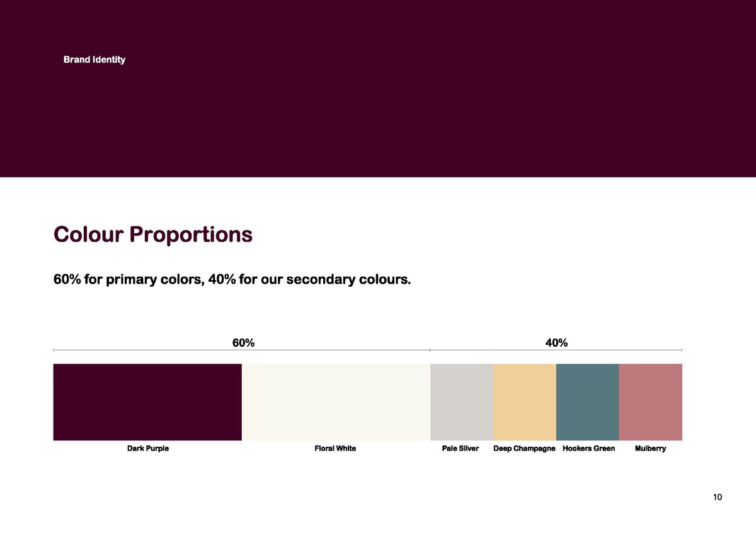
Task: Click the Brand Identity header text
Action: click(x=94, y=60)
